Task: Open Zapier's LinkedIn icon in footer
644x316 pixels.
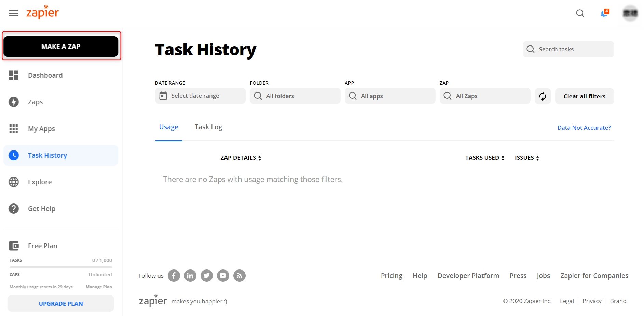Action: coord(190,276)
